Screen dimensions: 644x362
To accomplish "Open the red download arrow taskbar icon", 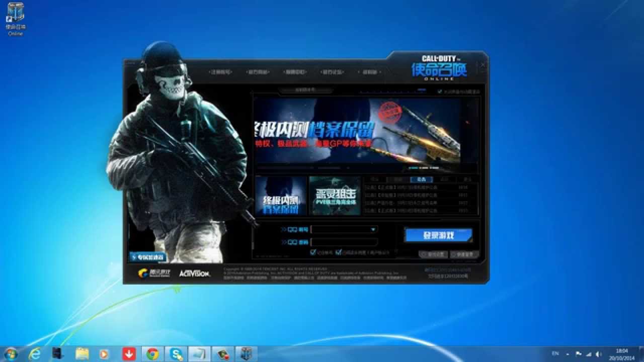I will 129,354.
